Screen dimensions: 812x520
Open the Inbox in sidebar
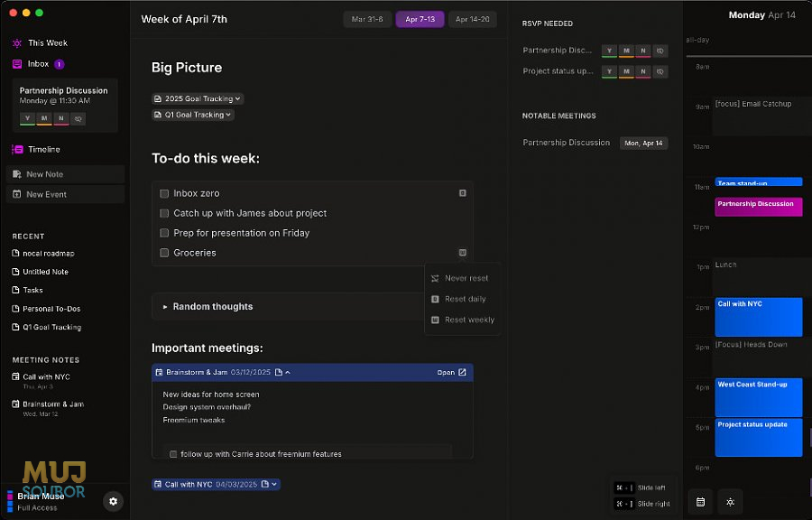click(38, 64)
